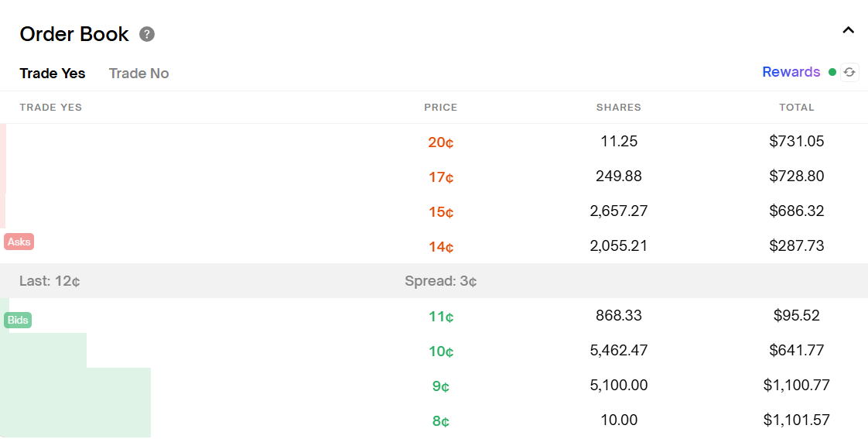
Task: Open the Rewards link
Action: [x=791, y=72]
